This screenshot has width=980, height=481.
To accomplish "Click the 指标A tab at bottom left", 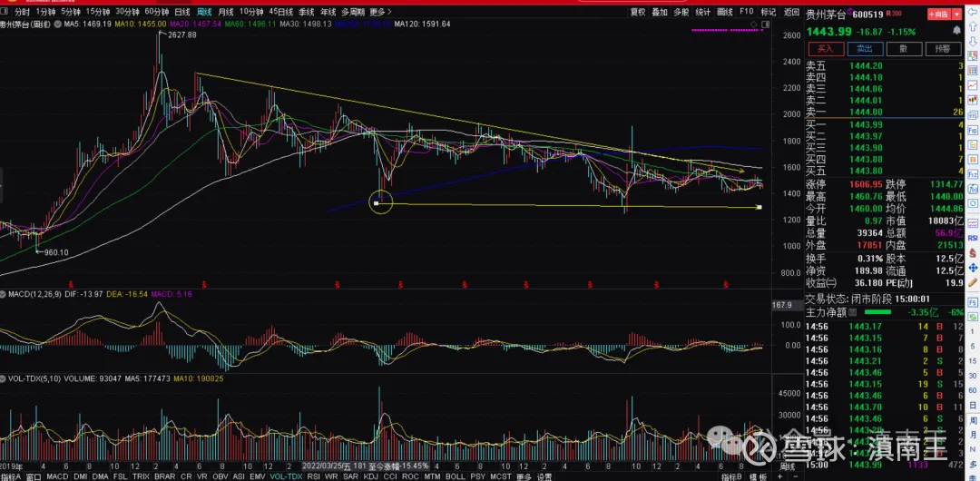I will (x=11, y=476).
